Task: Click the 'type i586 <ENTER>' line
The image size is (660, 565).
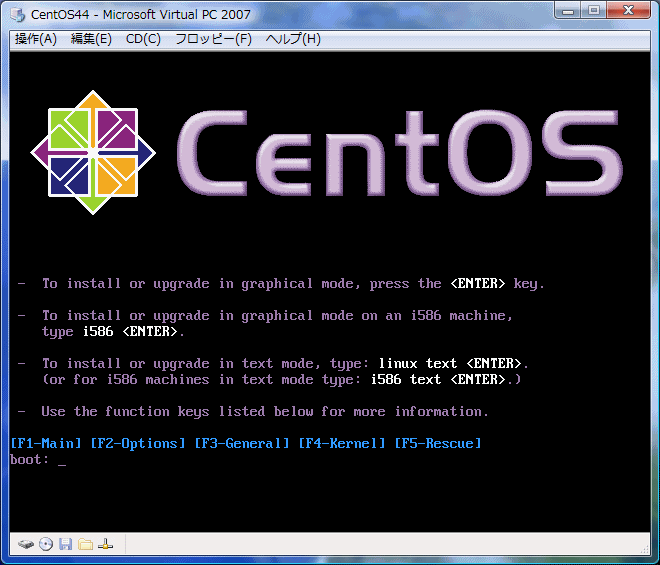Action: [113, 332]
